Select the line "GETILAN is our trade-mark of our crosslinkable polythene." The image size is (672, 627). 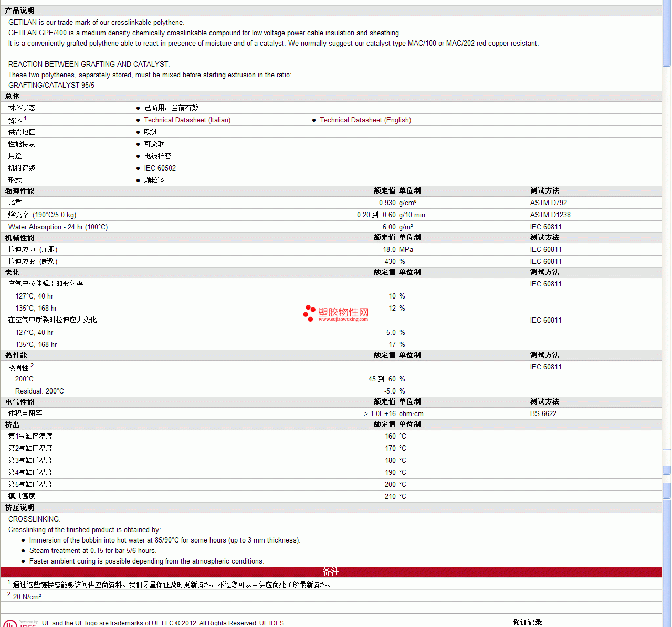pos(96,23)
